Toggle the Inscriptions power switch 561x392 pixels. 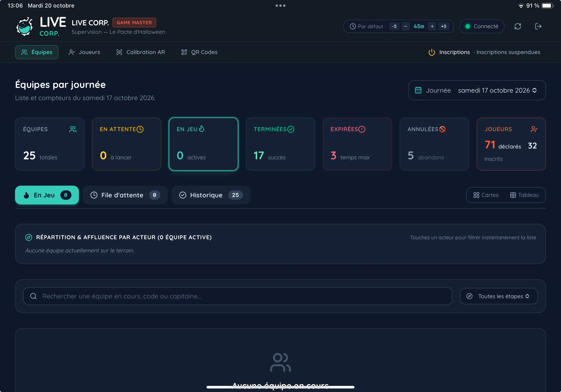coord(432,52)
